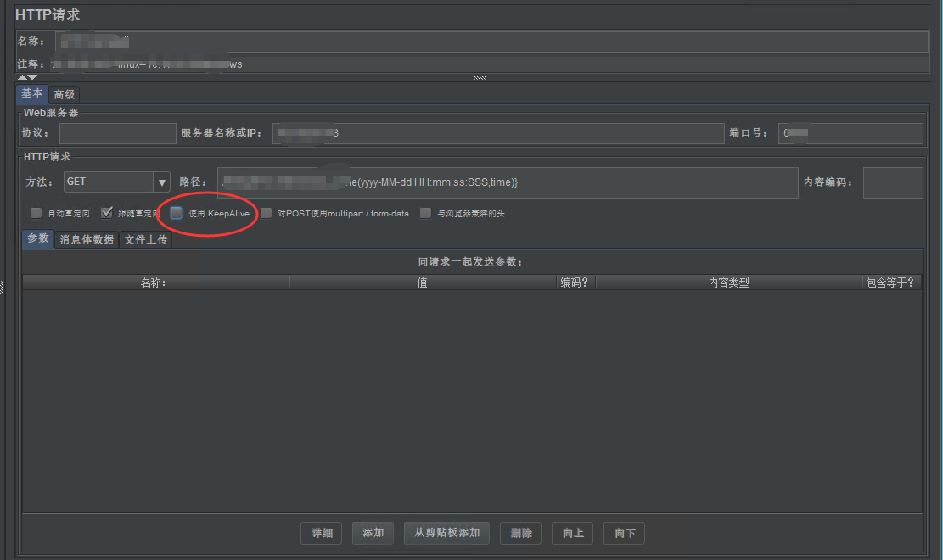943x560 pixels.
Task: Open the 文件上传 tab
Action: coord(145,239)
